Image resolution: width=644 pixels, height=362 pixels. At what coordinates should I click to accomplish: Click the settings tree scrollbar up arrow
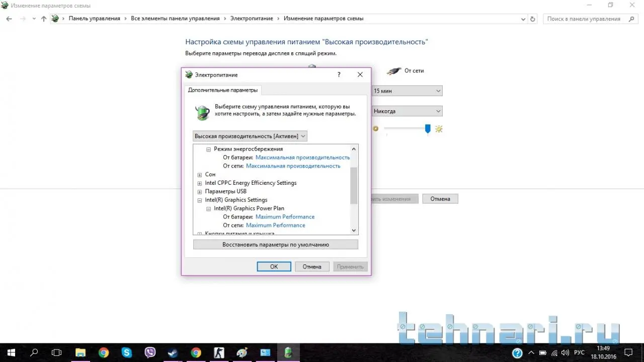pyautogui.click(x=354, y=149)
